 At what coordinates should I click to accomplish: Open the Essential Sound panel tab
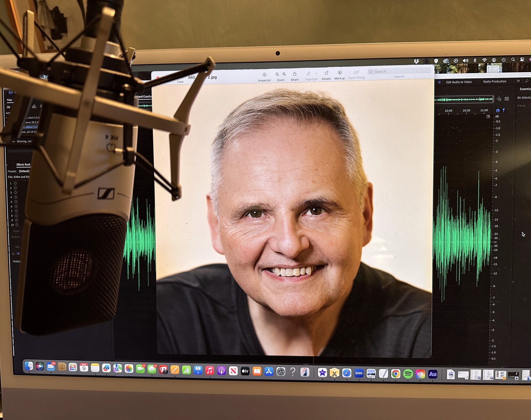coord(525,89)
